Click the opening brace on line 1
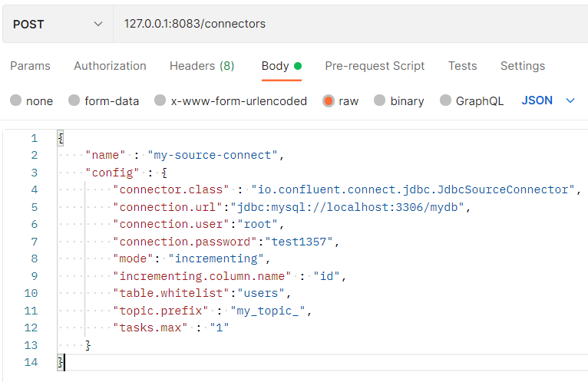This screenshot has height=382, width=588. [61, 138]
